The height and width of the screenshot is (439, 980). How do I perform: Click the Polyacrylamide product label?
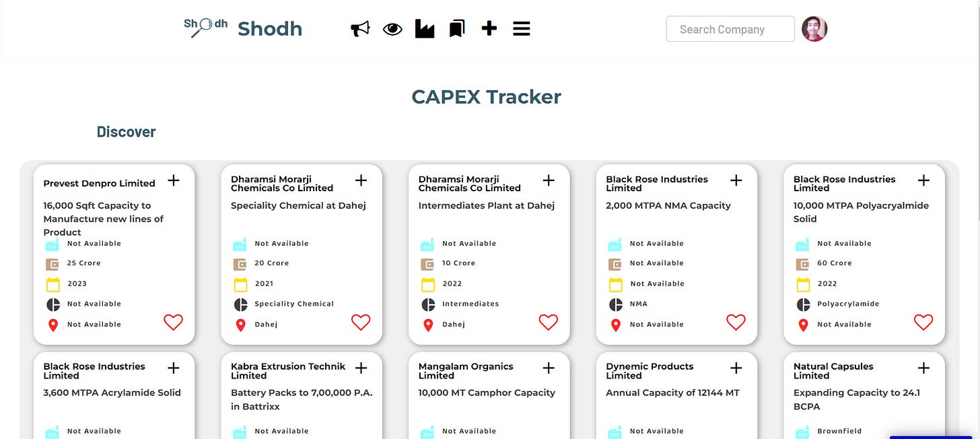click(848, 304)
